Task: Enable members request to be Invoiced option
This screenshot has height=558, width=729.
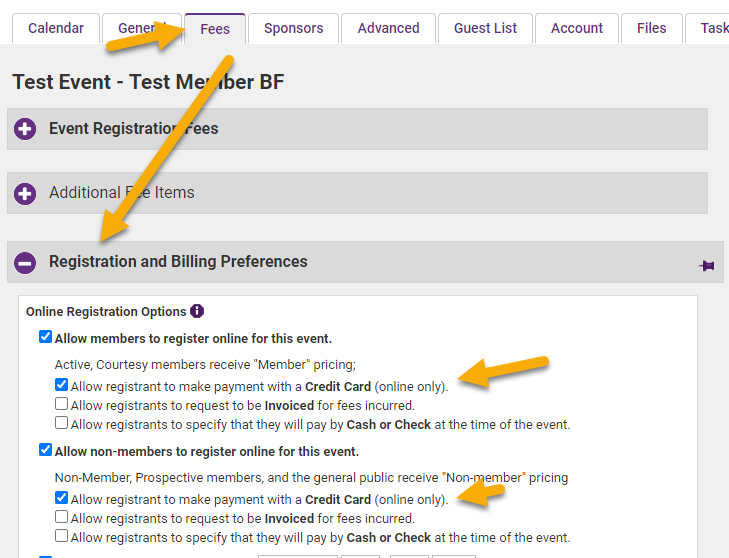Action: [x=62, y=405]
